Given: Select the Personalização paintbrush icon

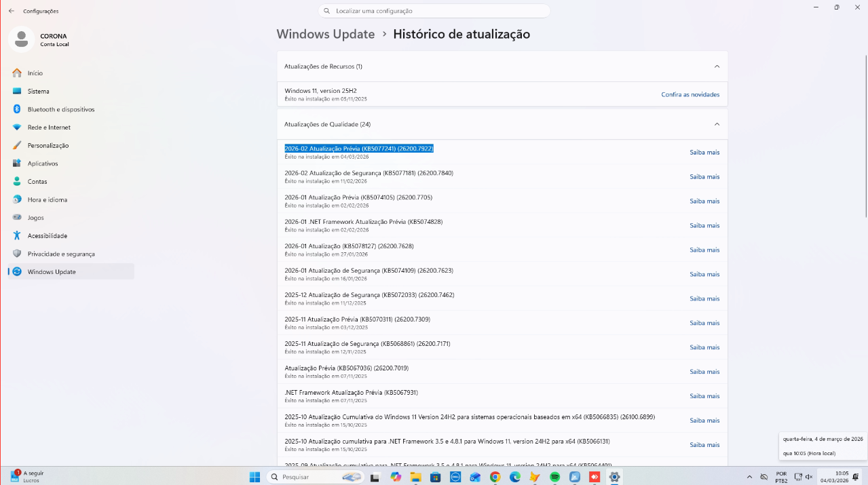Looking at the screenshot, I should pos(17,145).
